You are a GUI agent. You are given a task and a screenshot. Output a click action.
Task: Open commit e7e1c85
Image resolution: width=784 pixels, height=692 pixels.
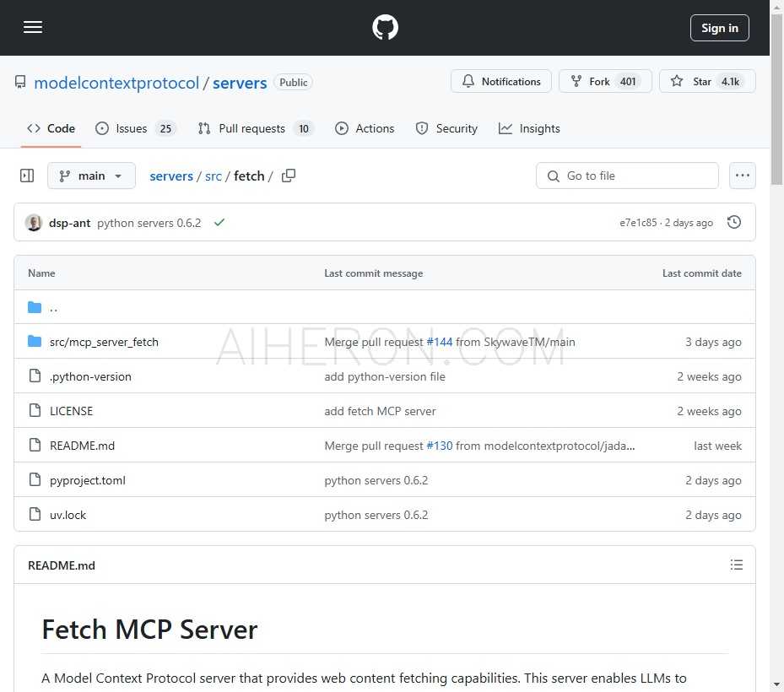[x=638, y=223]
